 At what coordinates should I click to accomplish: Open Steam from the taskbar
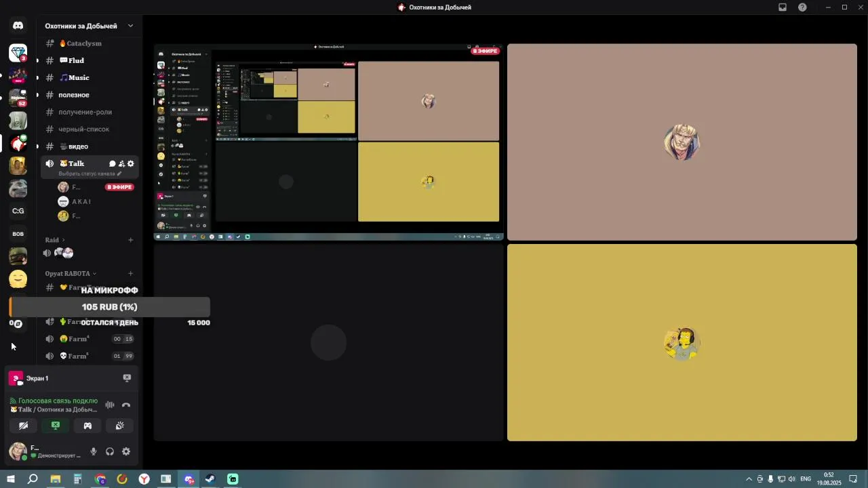coord(210,479)
